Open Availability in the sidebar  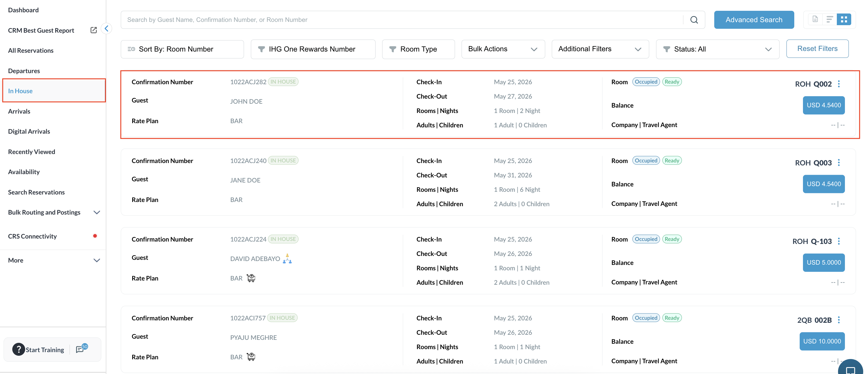[24, 172]
